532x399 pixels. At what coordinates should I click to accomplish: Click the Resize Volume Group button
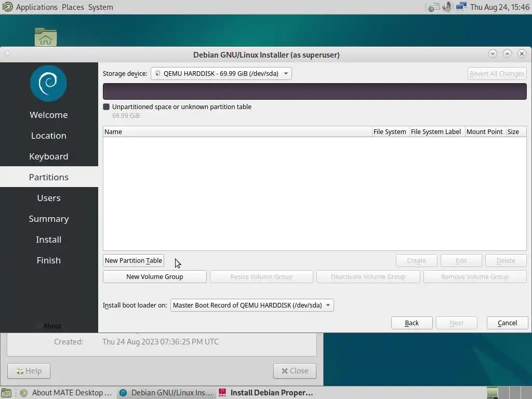click(261, 276)
